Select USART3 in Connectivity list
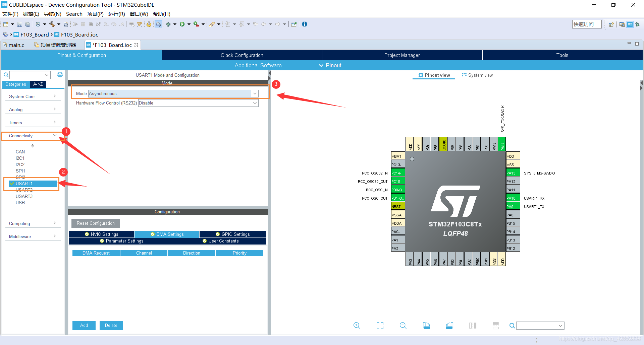The image size is (644, 345). (24, 196)
